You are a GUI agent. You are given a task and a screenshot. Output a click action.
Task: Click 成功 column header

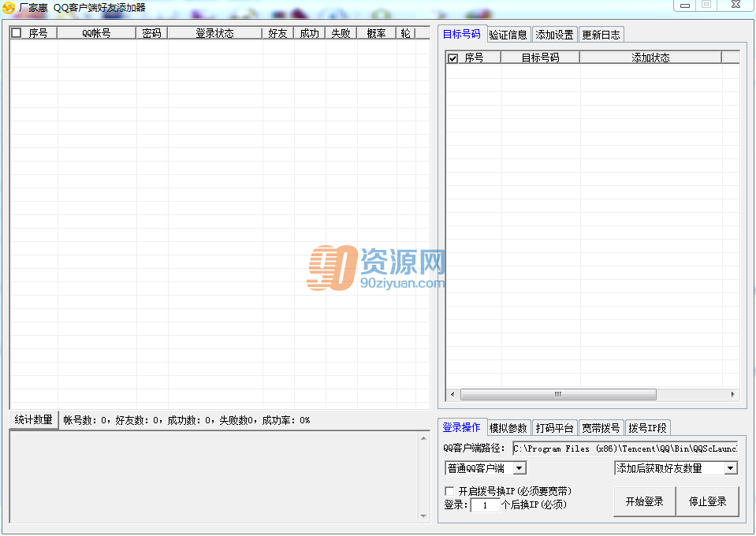click(310, 33)
